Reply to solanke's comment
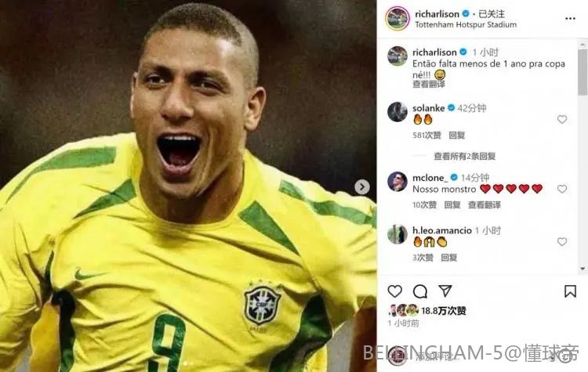This screenshot has height=372, width=588. pyautogui.click(x=457, y=135)
